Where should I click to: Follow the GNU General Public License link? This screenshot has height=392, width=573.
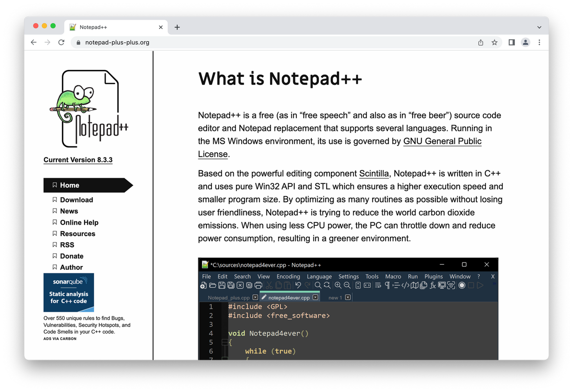tap(442, 141)
